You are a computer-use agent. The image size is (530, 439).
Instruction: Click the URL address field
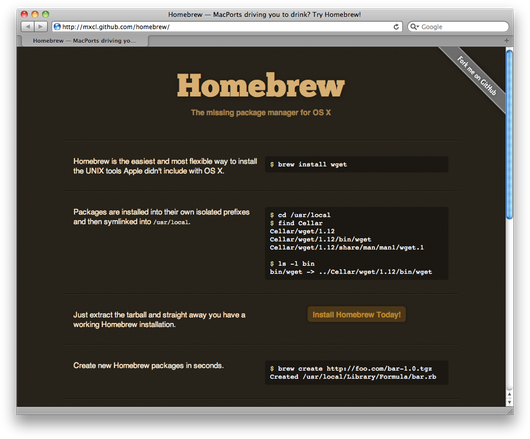tap(227, 27)
